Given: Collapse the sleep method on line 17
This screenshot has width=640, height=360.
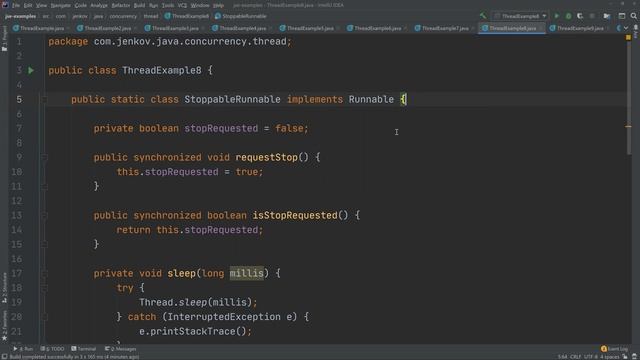Looking at the screenshot, I should (44, 273).
